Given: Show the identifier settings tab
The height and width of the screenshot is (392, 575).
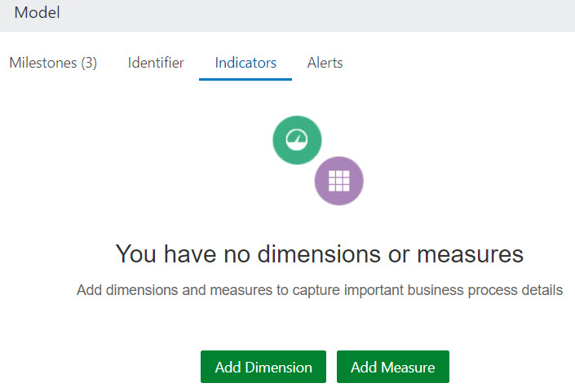Looking at the screenshot, I should pos(156,63).
